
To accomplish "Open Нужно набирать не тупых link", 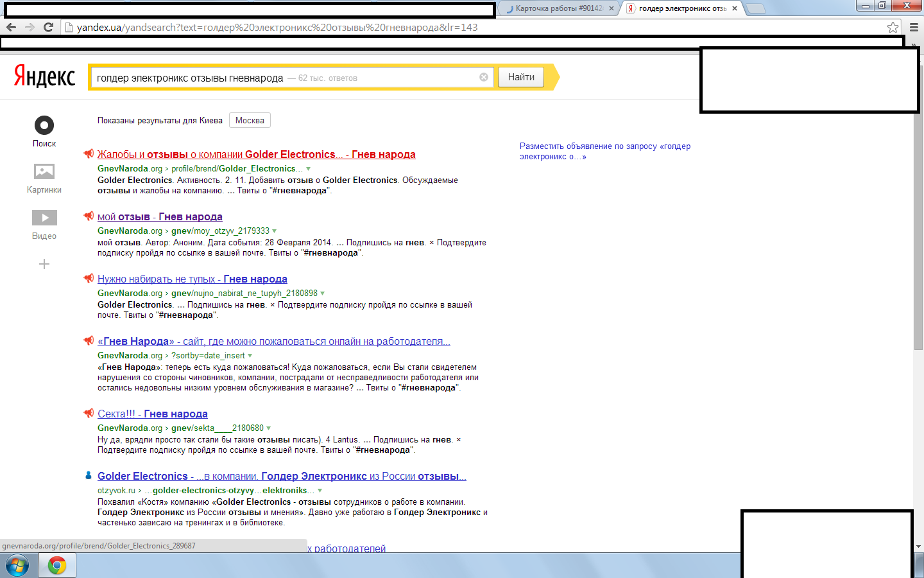I will point(192,279).
